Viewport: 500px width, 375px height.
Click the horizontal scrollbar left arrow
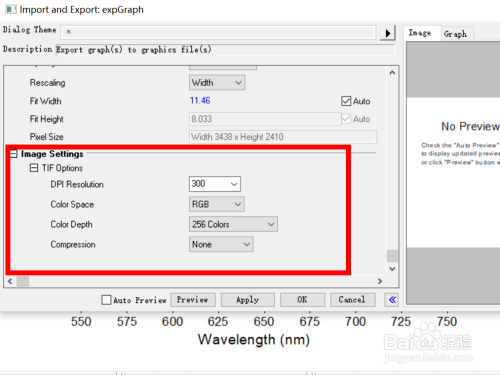(10, 281)
